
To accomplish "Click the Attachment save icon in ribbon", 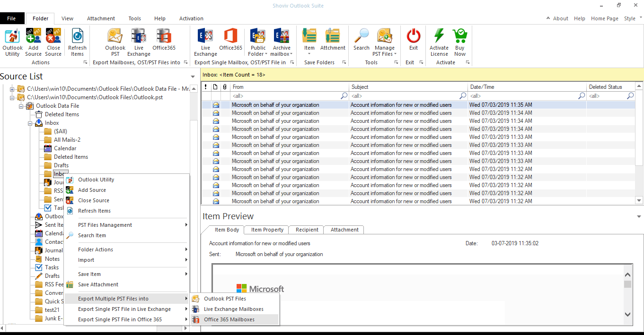I will (333, 39).
